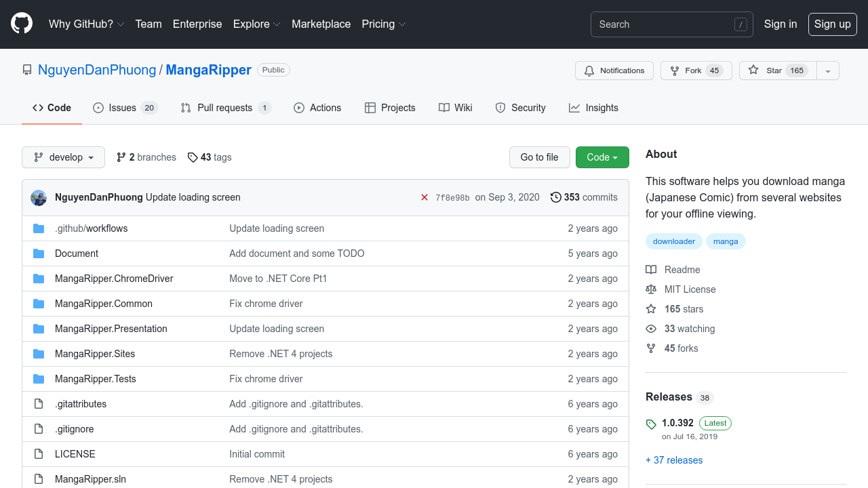Click the Fork count 45 badge
Image resolution: width=868 pixels, height=488 pixels.
[713, 70]
